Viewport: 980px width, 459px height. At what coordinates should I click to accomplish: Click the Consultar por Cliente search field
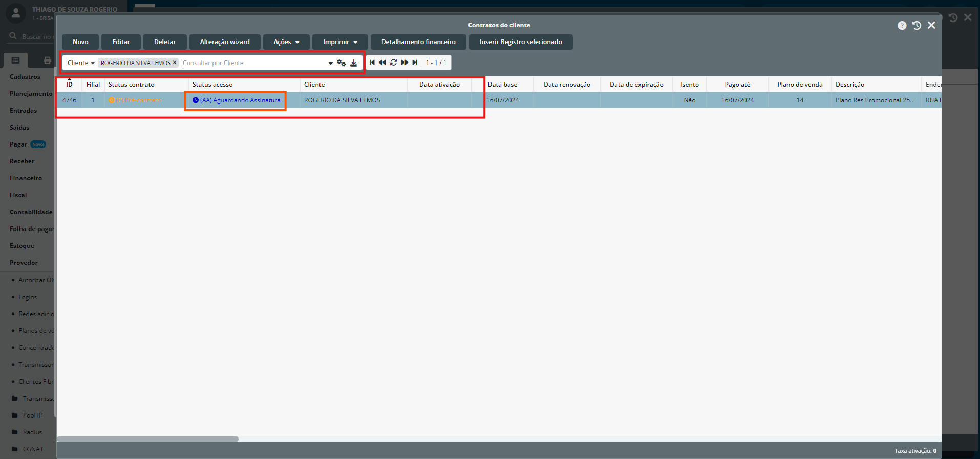[253, 63]
